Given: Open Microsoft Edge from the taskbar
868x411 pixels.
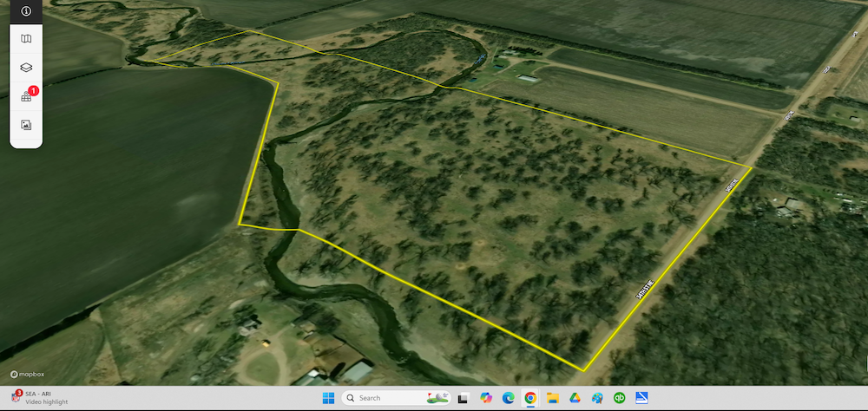Looking at the screenshot, I should pyautogui.click(x=509, y=398).
